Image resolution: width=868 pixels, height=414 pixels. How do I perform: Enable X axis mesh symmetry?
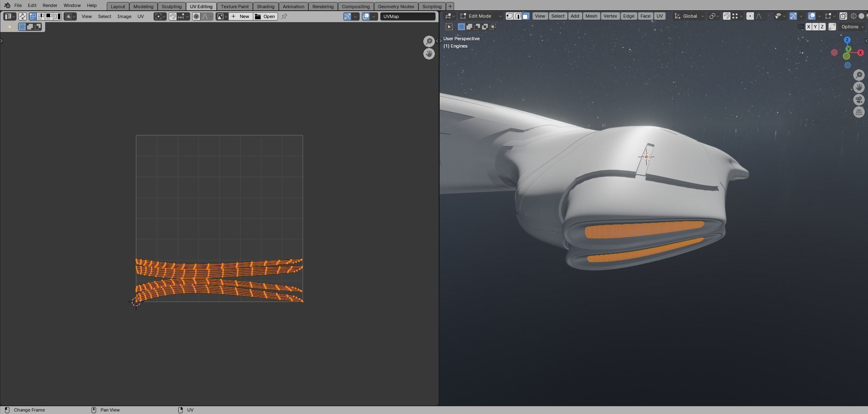click(x=808, y=27)
